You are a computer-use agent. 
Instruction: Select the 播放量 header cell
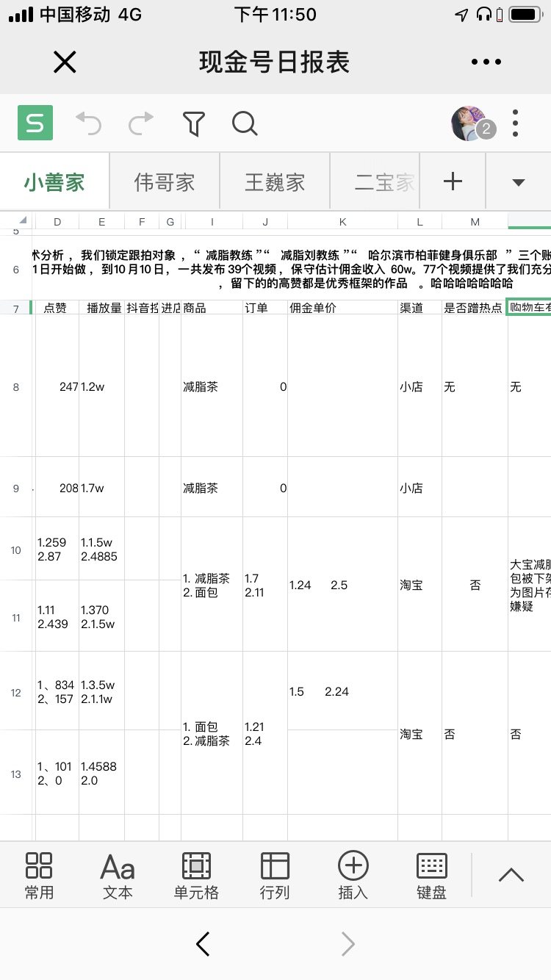101,308
